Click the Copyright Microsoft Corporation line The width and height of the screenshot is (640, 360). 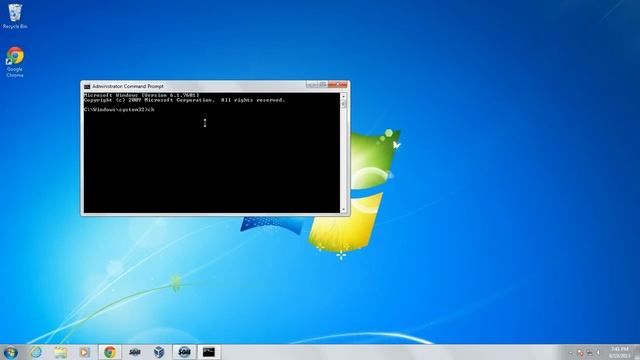(x=184, y=100)
